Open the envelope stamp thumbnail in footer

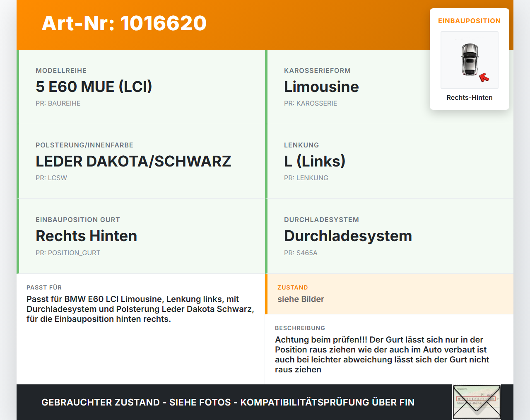click(x=477, y=402)
